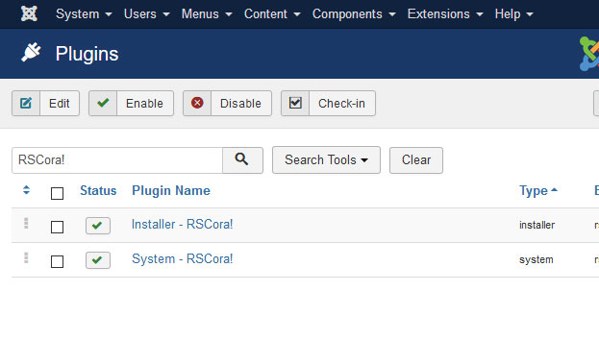Viewport: 599px width, 364px height.
Task: Sort by Type column
Action: (537, 190)
